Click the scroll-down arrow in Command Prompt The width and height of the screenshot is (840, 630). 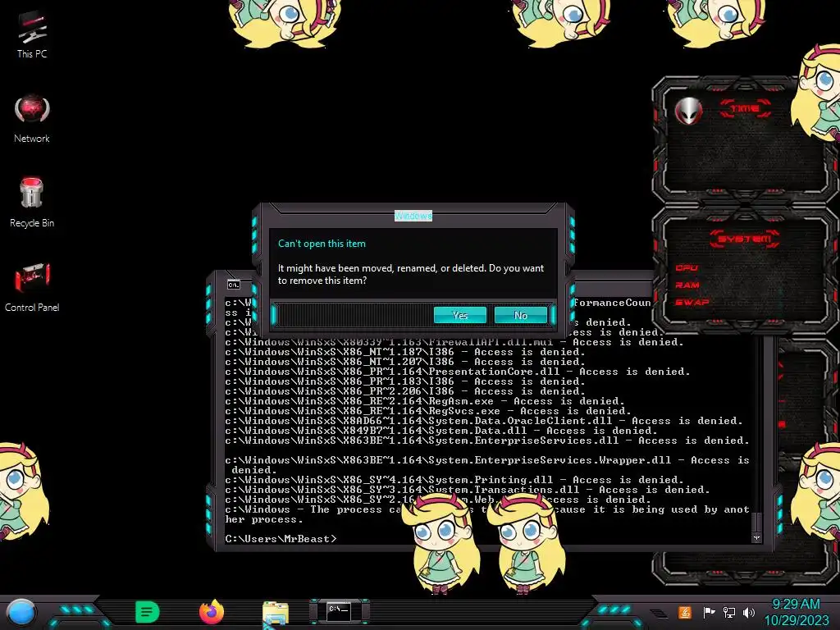(x=756, y=538)
